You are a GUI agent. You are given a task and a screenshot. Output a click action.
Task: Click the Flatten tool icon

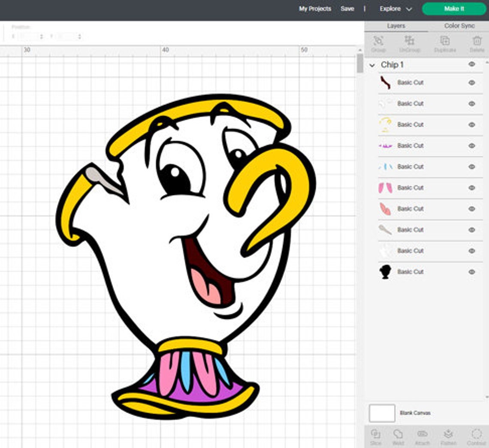[x=448, y=437]
